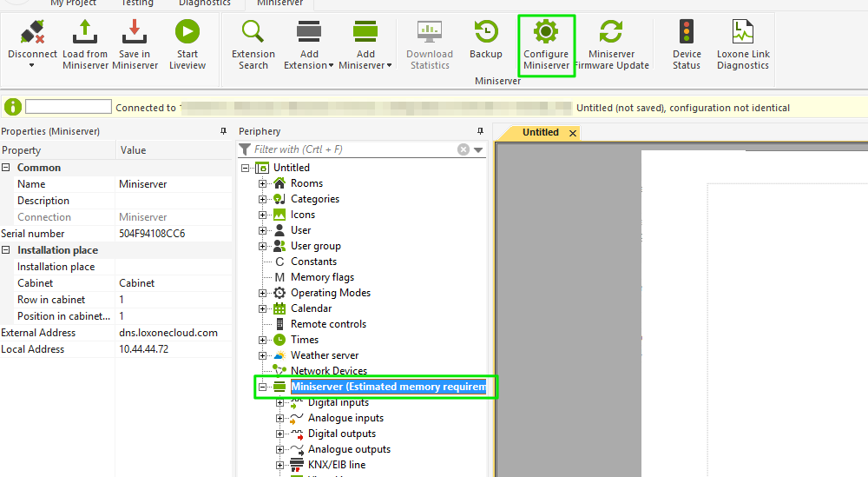The height and width of the screenshot is (477, 868).
Task: Click the Property column header
Action: (x=57, y=150)
